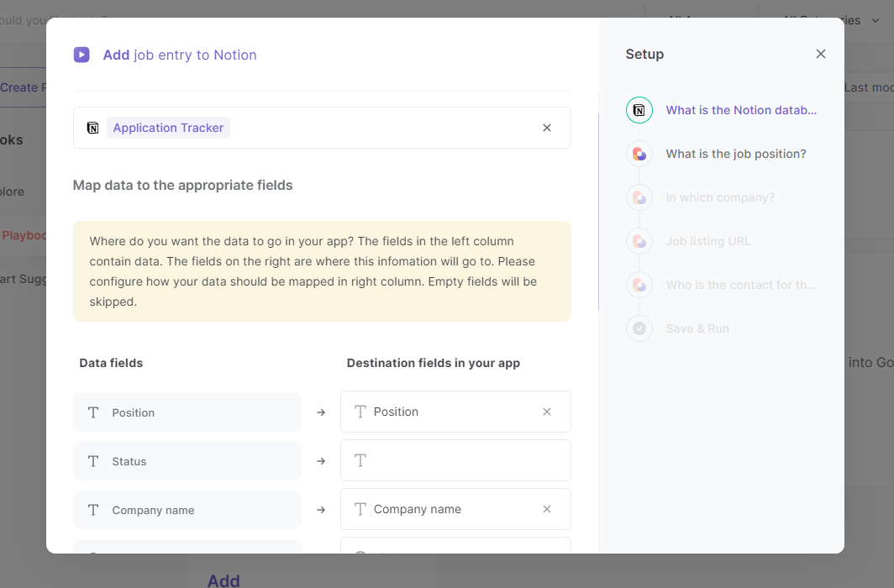Click the 'In which company?' step icon
The image size is (894, 588).
(x=639, y=197)
